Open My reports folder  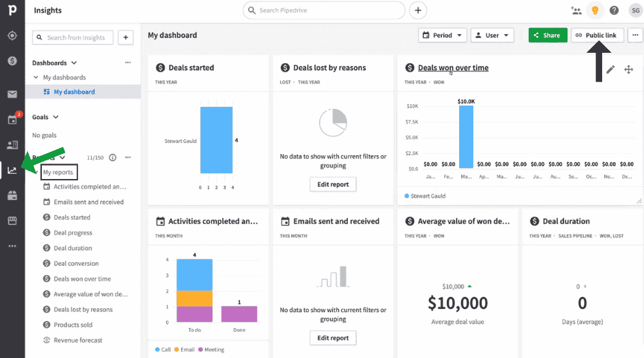pos(59,173)
